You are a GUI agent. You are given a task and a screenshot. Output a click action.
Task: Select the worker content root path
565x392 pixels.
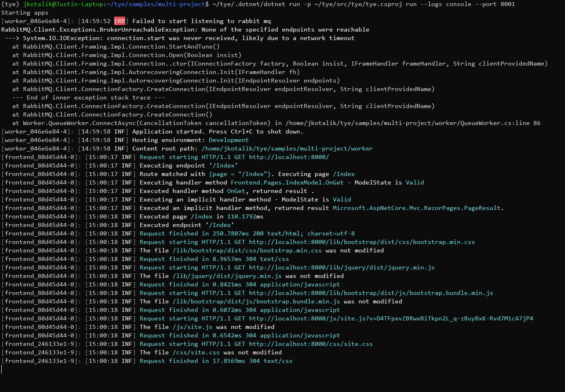287,148
